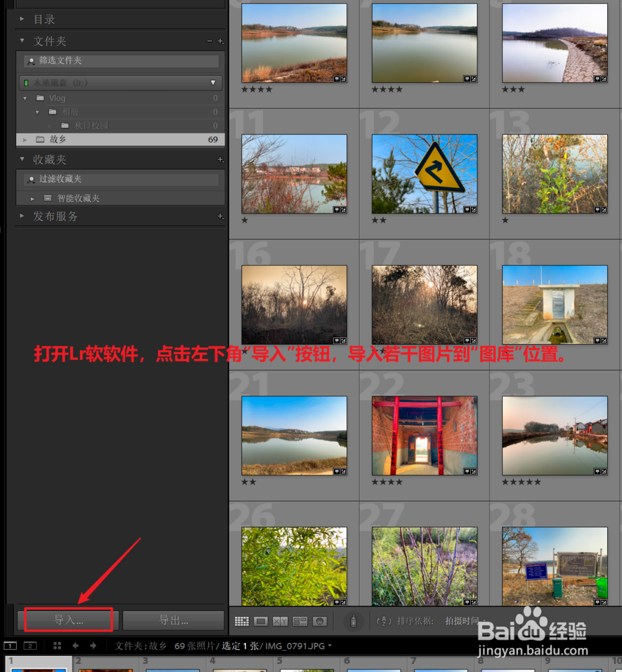622x672 pixels.
Task: Click two-star rating under road sign photo
Action: tap(379, 220)
